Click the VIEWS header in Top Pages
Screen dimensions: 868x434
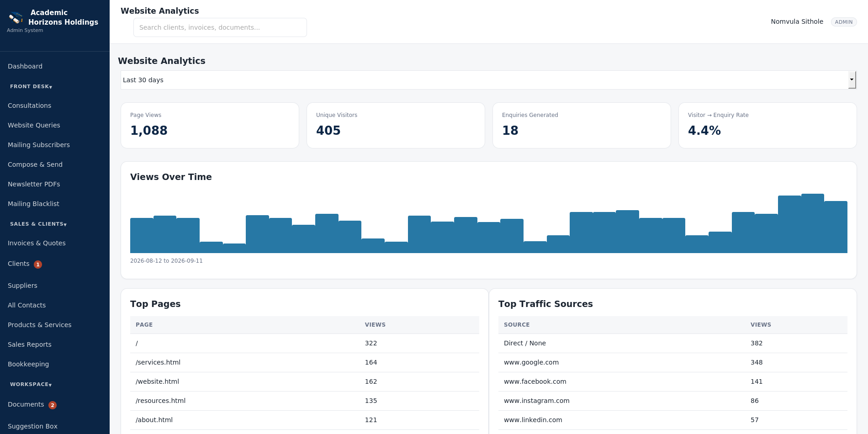coord(375,325)
